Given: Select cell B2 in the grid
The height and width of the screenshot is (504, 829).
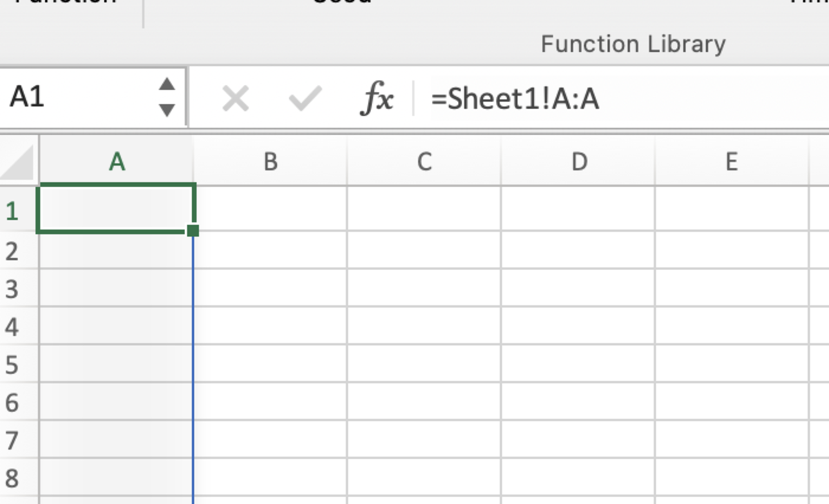Looking at the screenshot, I should [270, 250].
